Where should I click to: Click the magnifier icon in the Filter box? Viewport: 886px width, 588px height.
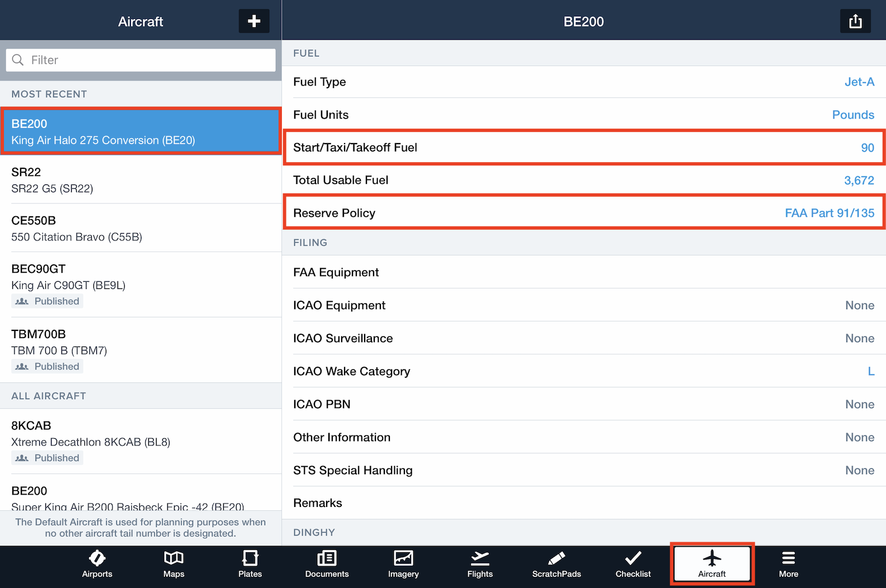point(18,60)
